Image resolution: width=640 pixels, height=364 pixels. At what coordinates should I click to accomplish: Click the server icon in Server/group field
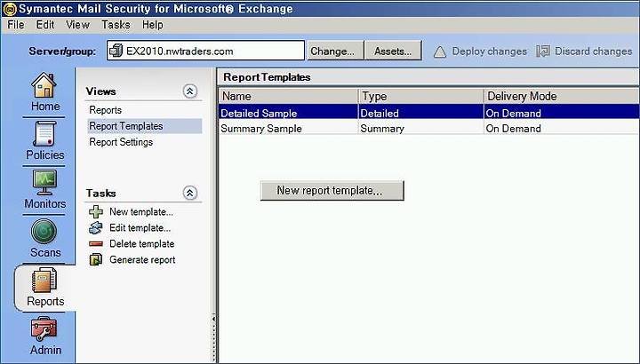(116, 51)
